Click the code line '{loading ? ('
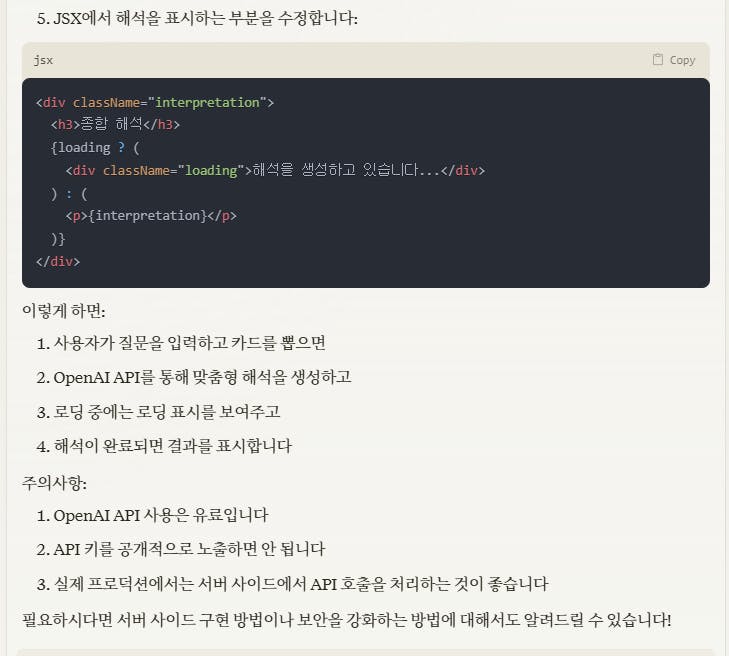This screenshot has width=729, height=656. coord(95,147)
